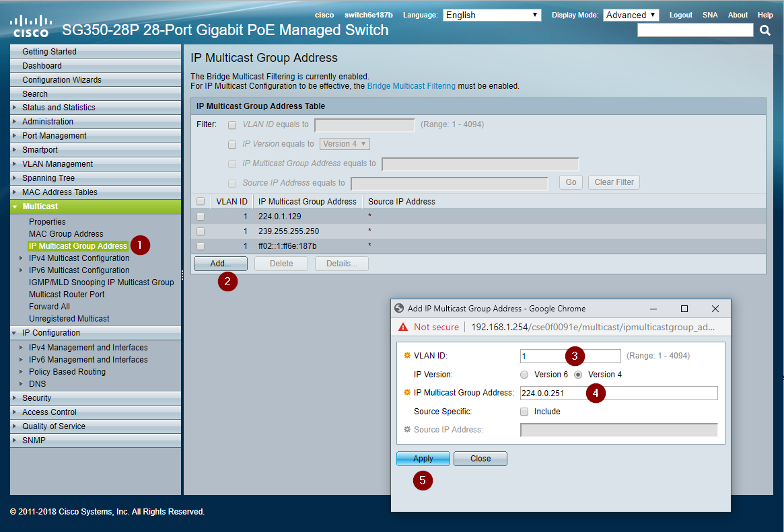784x532 pixels.
Task: Expand the MAC Address Tables menu
Action: pyautogui.click(x=96, y=192)
